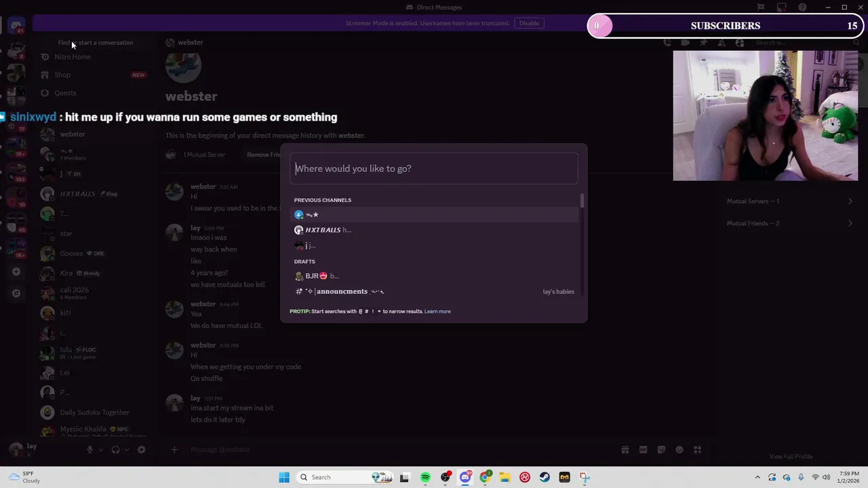Click the Discover servers compass icon
Viewport: 868px width, 488px height.
pos(16,293)
